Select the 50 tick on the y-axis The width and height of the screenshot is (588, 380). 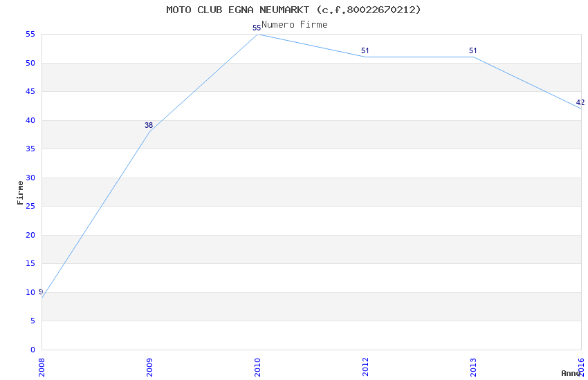[31, 63]
